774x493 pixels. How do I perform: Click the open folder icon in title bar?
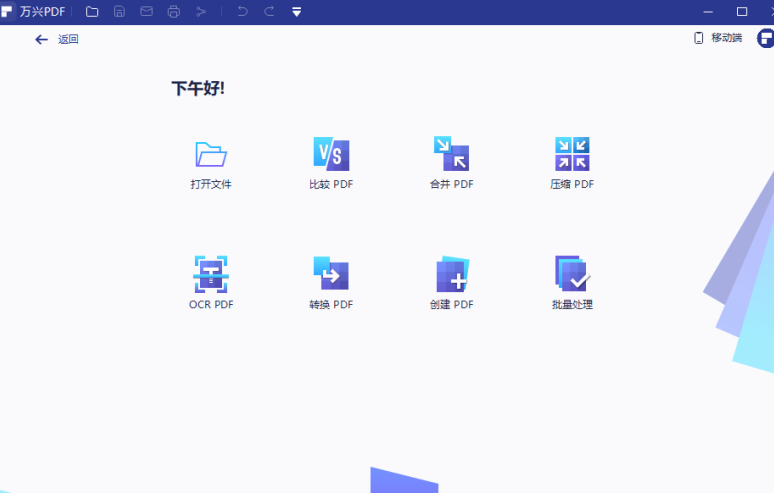tap(92, 12)
